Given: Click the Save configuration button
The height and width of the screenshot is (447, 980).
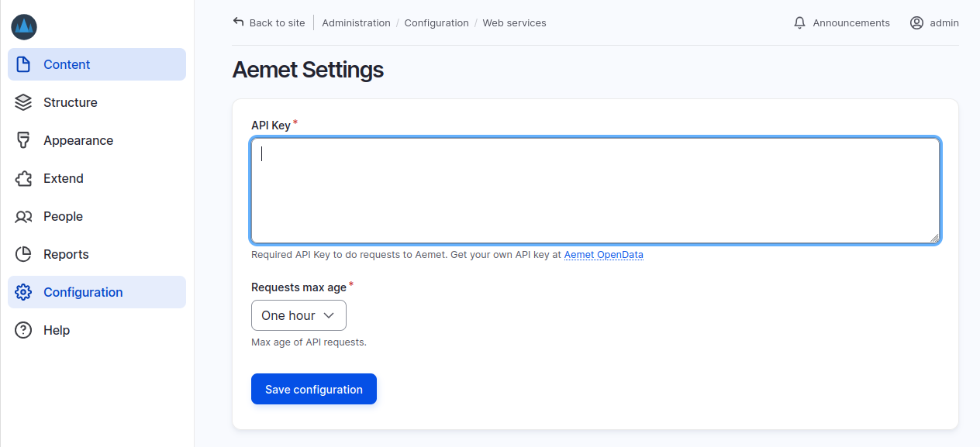Looking at the screenshot, I should (314, 389).
